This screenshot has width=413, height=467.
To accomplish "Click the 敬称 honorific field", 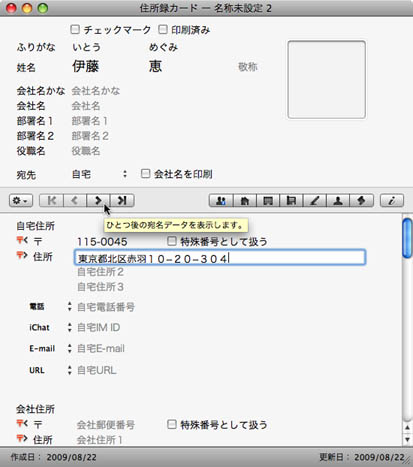I will click(248, 67).
